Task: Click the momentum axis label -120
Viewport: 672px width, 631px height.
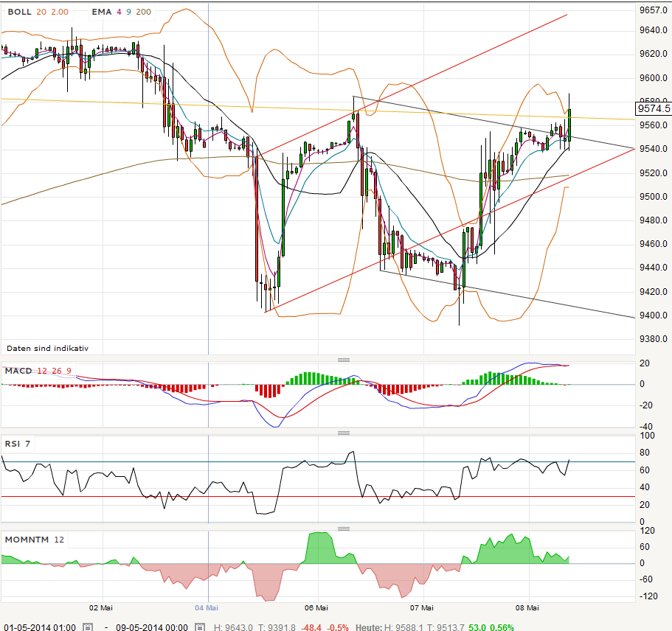Action: 648,596
